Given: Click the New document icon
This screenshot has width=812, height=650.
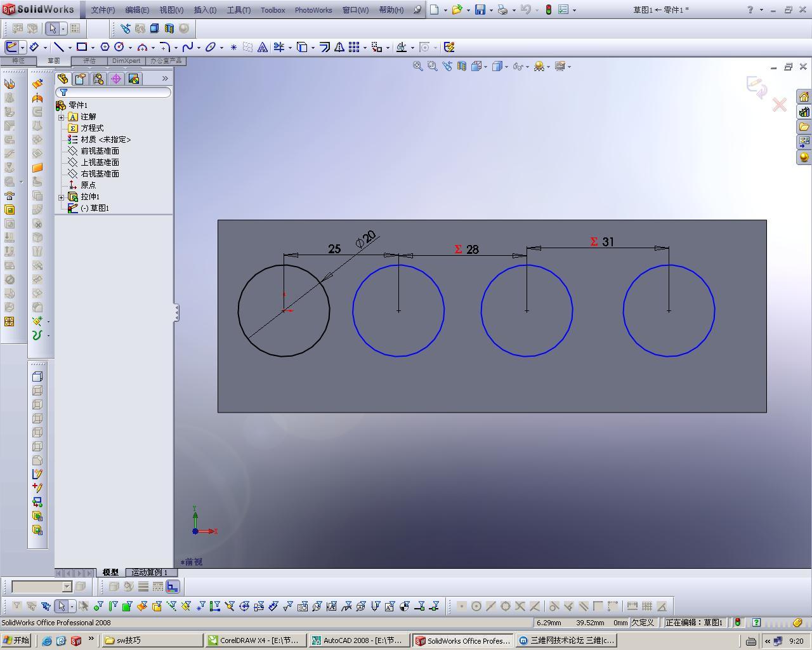Looking at the screenshot, I should (x=435, y=10).
